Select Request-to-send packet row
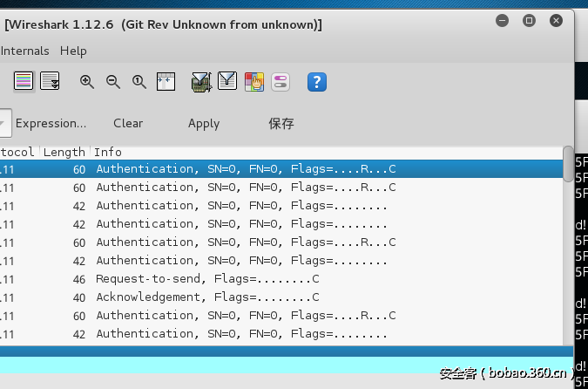 click(281, 279)
